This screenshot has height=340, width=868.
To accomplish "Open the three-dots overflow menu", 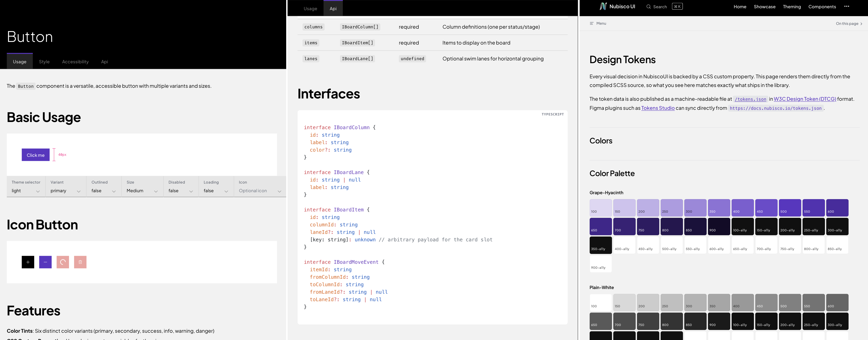I will tap(846, 6).
